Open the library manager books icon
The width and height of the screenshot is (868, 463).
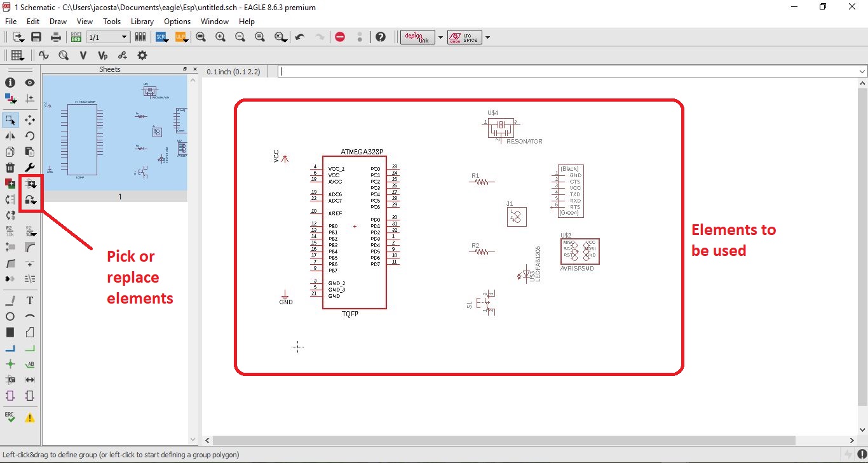140,37
